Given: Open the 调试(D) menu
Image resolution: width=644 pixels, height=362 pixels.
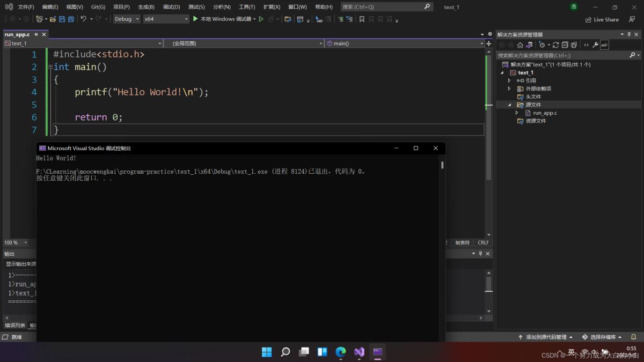Looking at the screenshot, I should 171,7.
